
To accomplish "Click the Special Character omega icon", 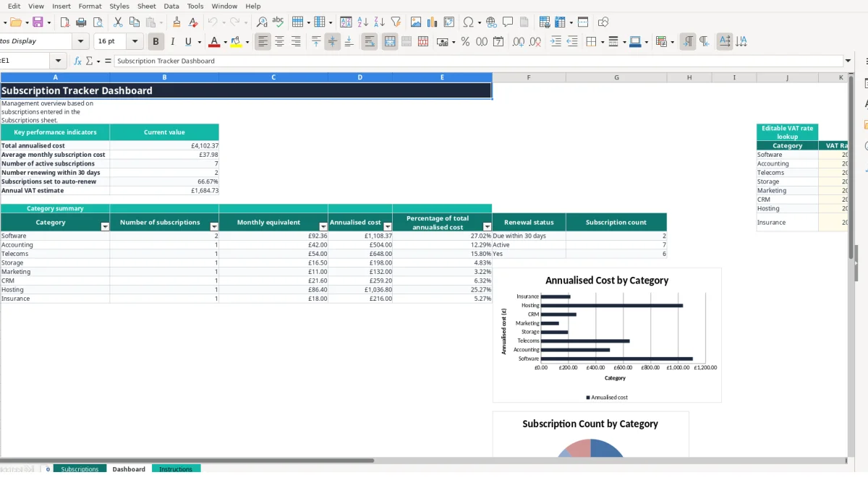I will 468,22.
